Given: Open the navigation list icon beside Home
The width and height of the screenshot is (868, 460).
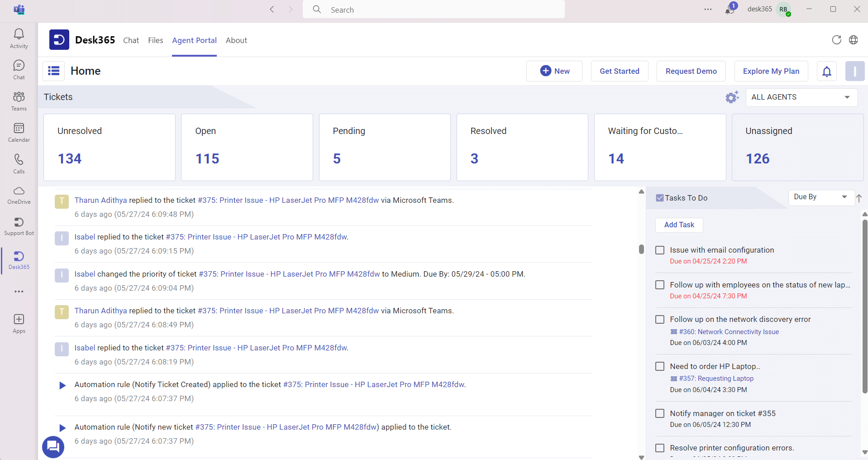Looking at the screenshot, I should coord(53,71).
